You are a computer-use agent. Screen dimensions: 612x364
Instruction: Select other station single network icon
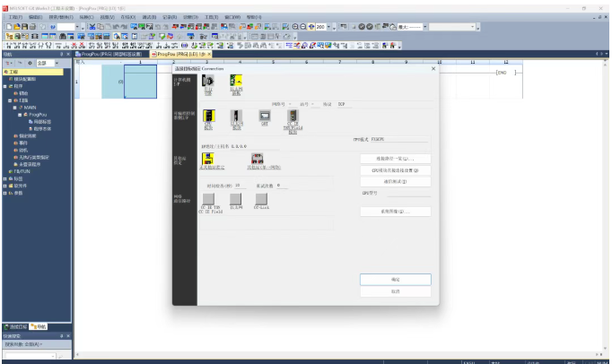pos(257,160)
